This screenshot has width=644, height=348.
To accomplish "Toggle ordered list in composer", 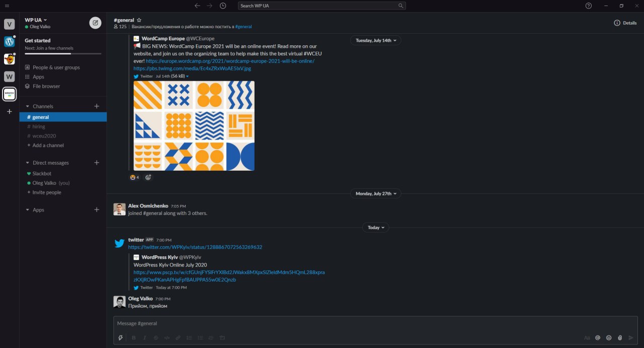I will click(x=189, y=337).
